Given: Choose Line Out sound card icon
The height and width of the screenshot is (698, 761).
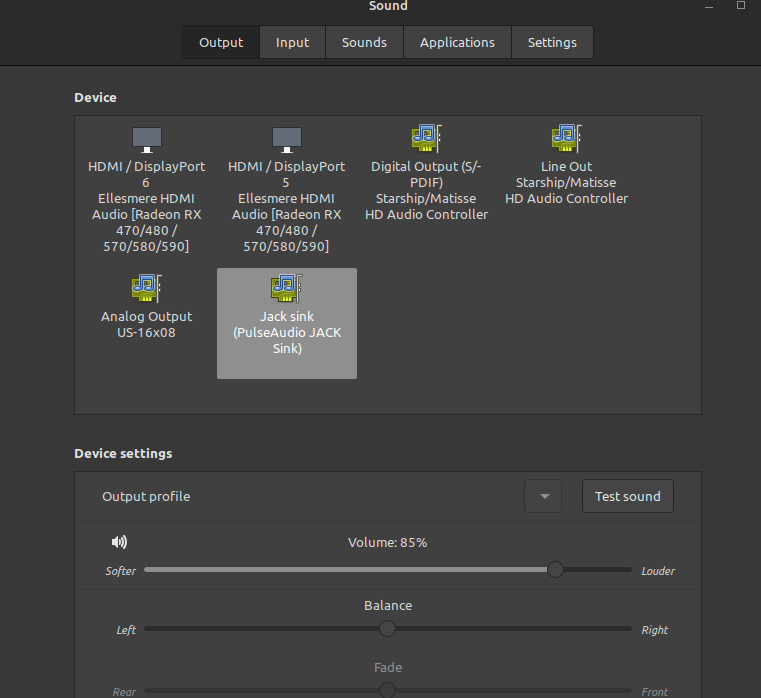Looking at the screenshot, I should tap(566, 138).
